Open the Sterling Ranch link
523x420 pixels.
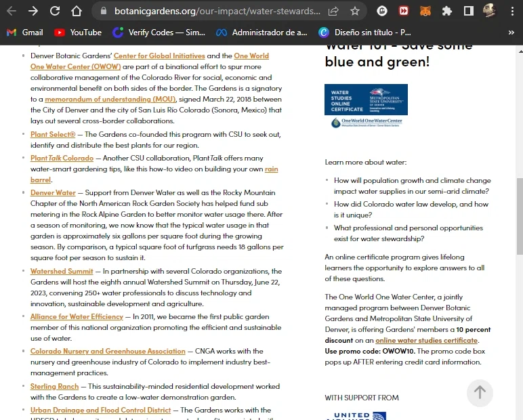(54, 386)
